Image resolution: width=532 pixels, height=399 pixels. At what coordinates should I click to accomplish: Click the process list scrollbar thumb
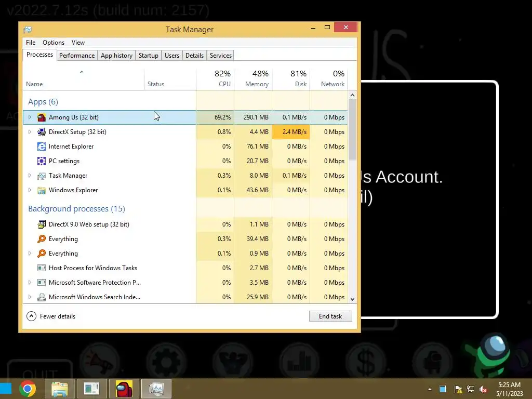[353, 129]
